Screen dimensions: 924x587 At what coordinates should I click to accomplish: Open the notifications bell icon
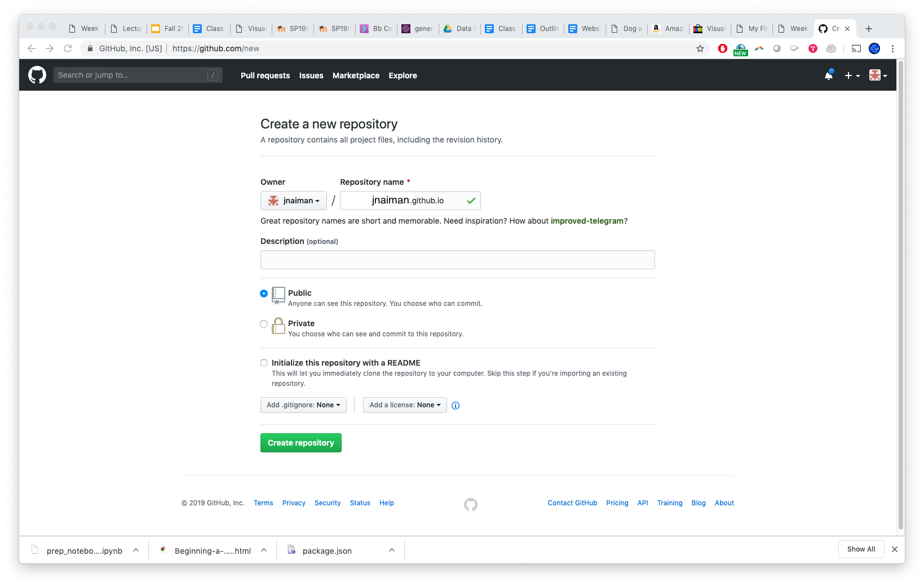829,75
